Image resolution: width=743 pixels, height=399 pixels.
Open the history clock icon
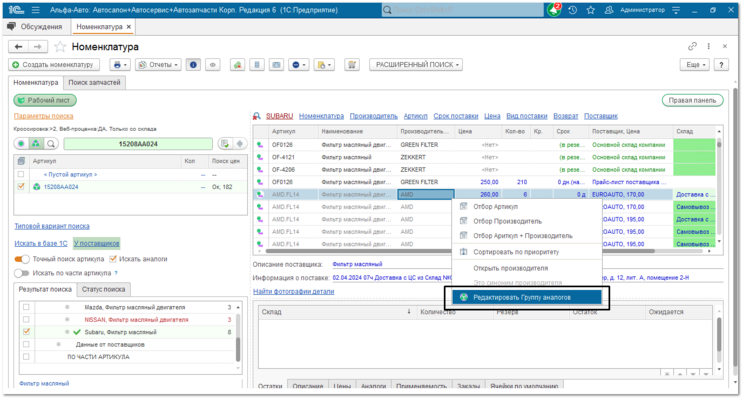pos(572,10)
